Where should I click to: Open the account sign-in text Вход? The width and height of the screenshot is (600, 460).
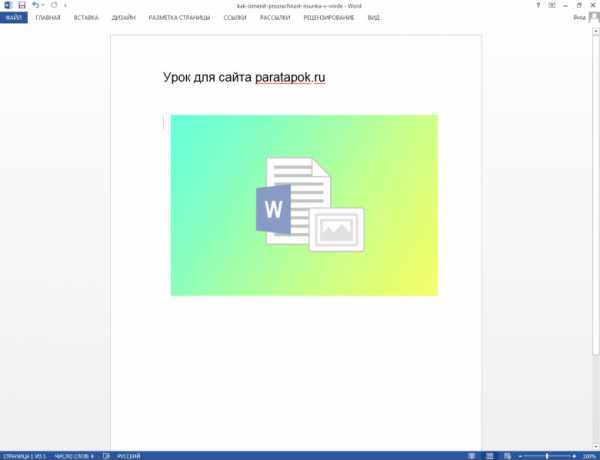tap(579, 18)
